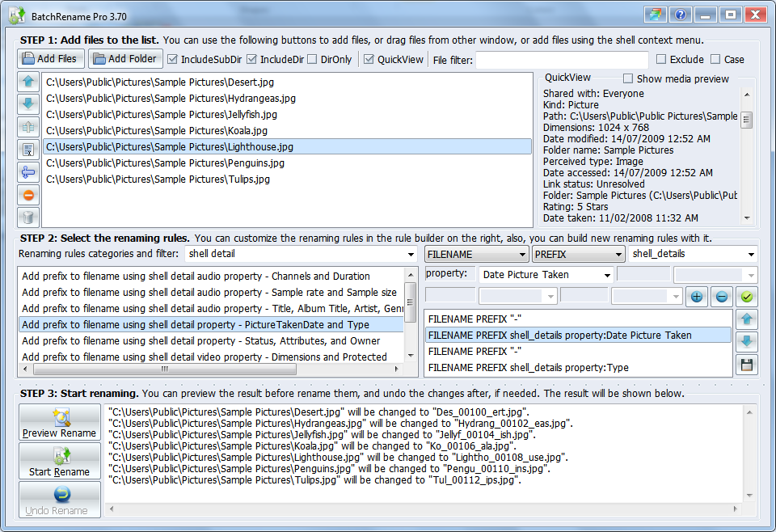Click the sort files icon
The height and width of the screenshot is (532, 776).
[28, 127]
